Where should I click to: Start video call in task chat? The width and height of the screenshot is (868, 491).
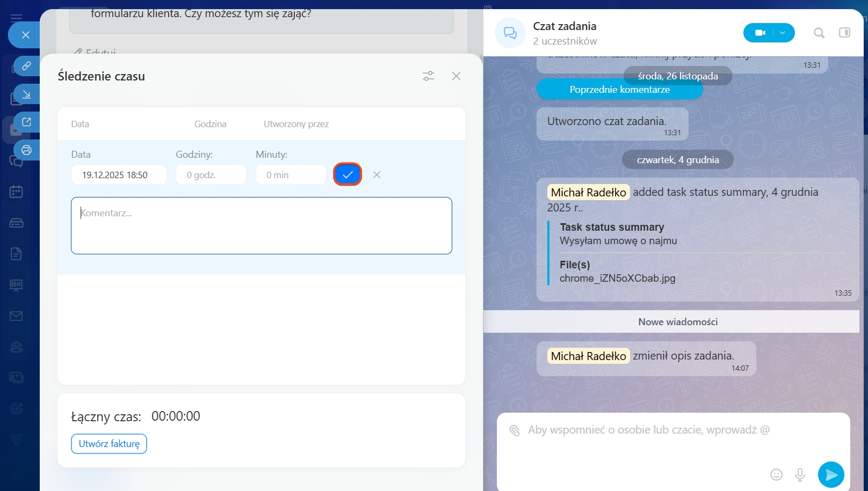759,33
